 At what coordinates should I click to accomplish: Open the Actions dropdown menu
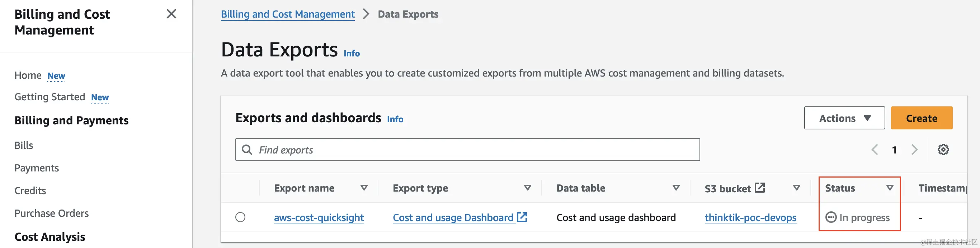pyautogui.click(x=844, y=118)
